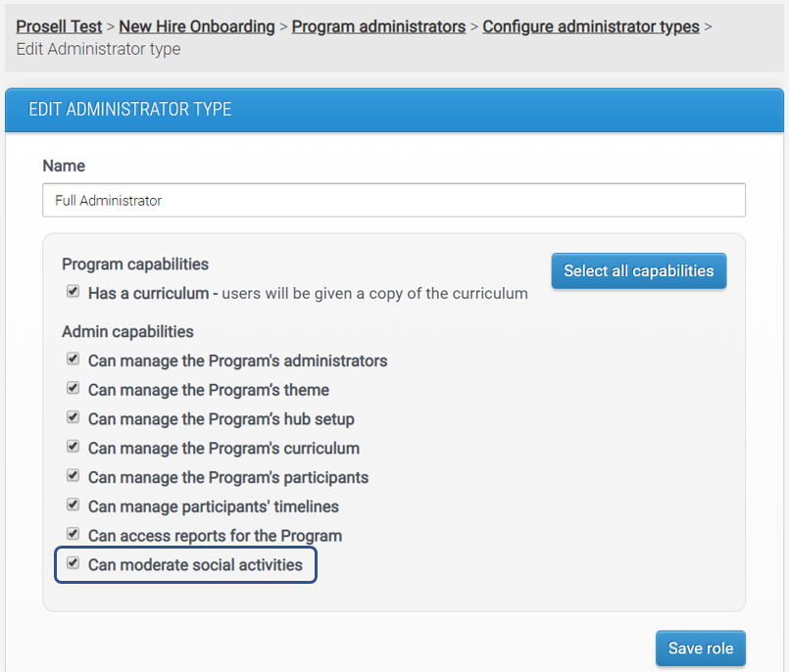Click the Program capabilities section heading
The height and width of the screenshot is (672, 789).
(x=135, y=264)
